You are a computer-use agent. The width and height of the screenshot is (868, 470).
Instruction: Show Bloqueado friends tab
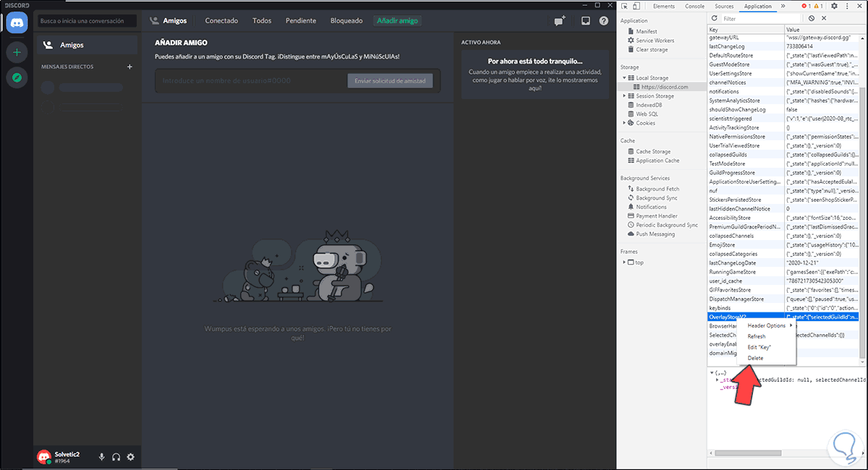pos(346,21)
